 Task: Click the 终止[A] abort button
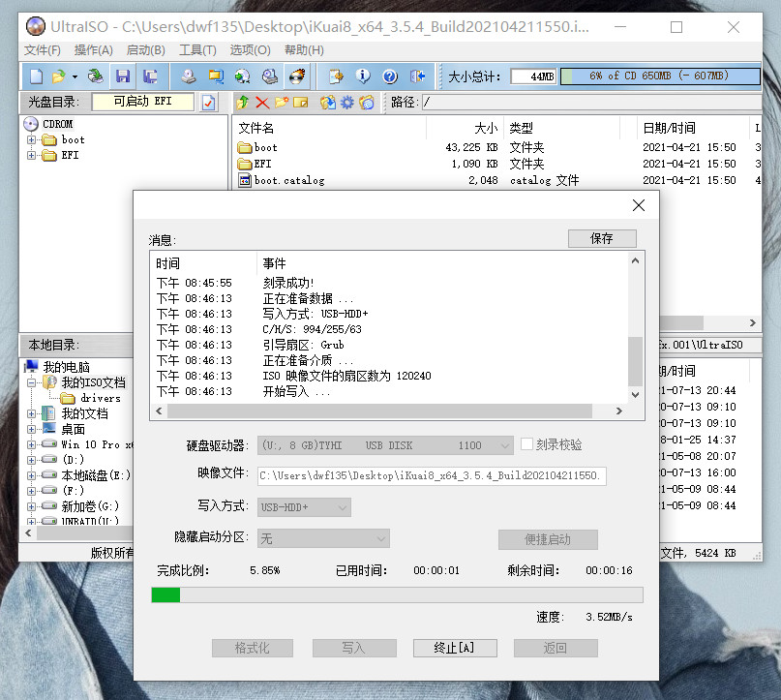point(455,648)
